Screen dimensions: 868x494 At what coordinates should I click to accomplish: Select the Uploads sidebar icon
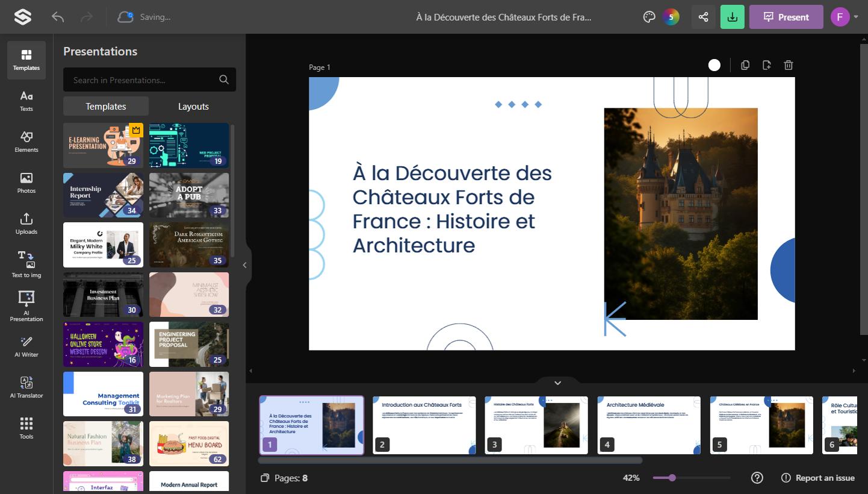pos(26,223)
